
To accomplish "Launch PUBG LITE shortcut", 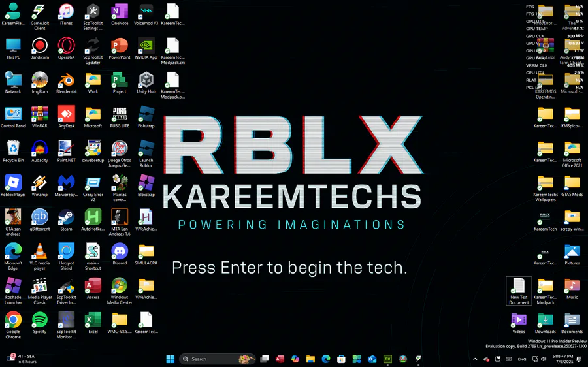I will pos(120,118).
